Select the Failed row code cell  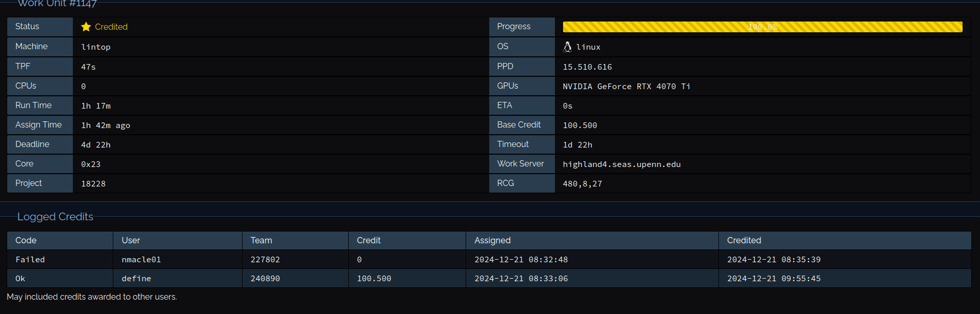(30, 260)
